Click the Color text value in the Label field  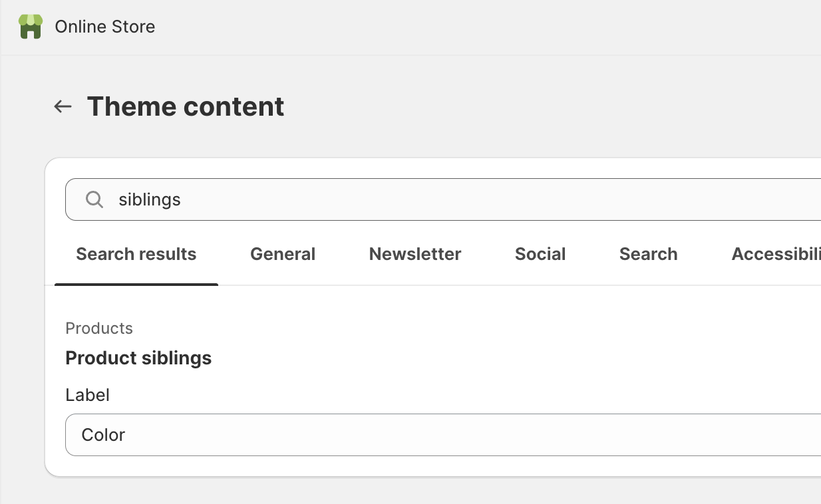[x=103, y=435]
